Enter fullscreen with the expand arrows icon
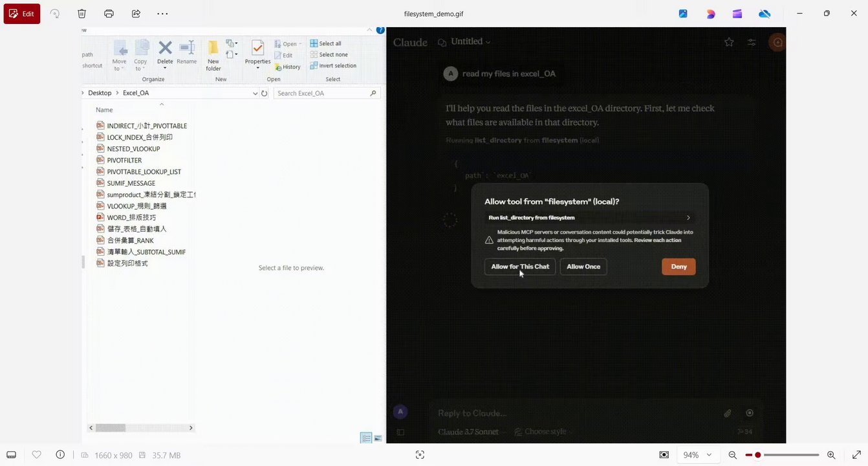Viewport: 868px width, 466px height. pyautogui.click(x=856, y=455)
